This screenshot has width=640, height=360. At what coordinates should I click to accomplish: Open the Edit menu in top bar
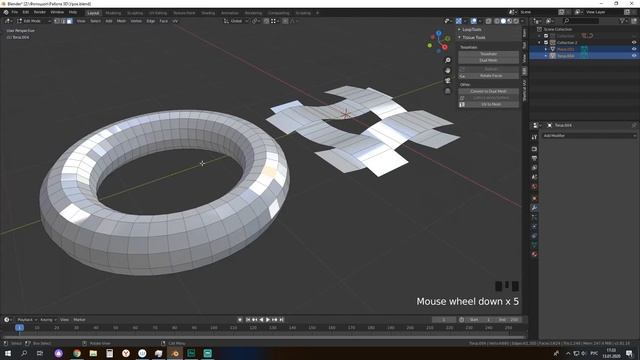tap(26, 12)
